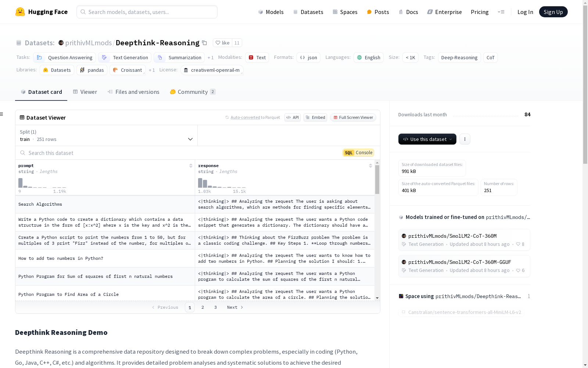Open the SQL Console
Image resolution: width=588 pixels, height=368 pixels.
coord(358,153)
